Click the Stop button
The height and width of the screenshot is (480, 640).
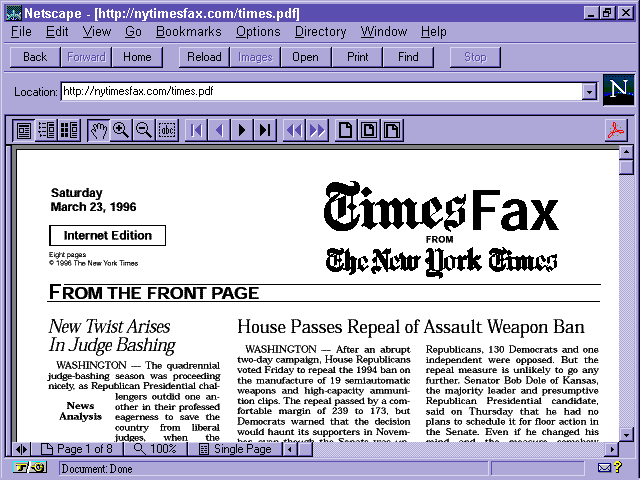click(475, 57)
